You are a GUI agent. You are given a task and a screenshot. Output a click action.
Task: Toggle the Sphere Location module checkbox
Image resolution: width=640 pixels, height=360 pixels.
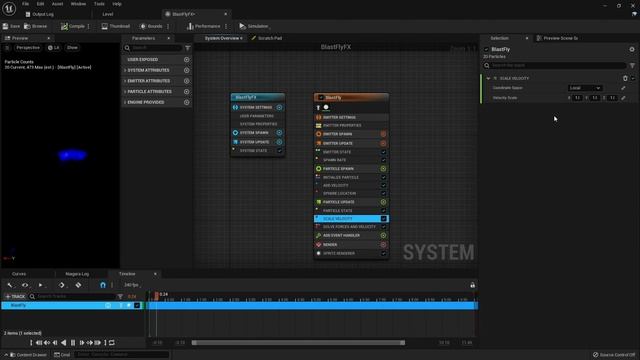pos(384,193)
